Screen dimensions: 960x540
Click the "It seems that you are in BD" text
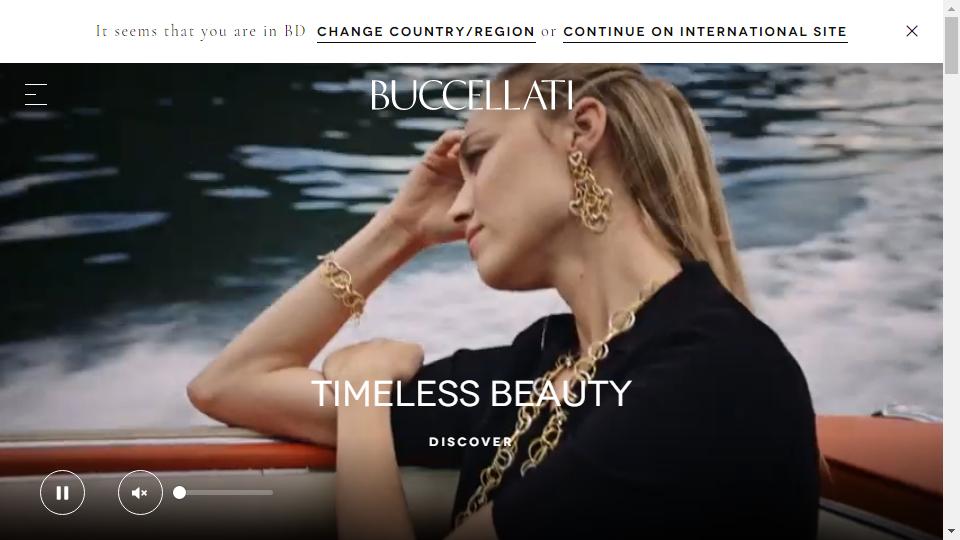(201, 31)
